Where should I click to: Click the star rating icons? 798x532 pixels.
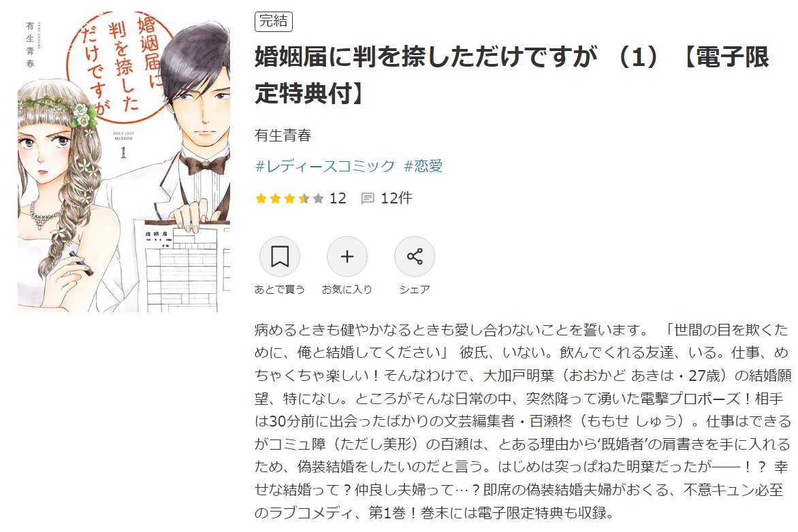pos(289,199)
